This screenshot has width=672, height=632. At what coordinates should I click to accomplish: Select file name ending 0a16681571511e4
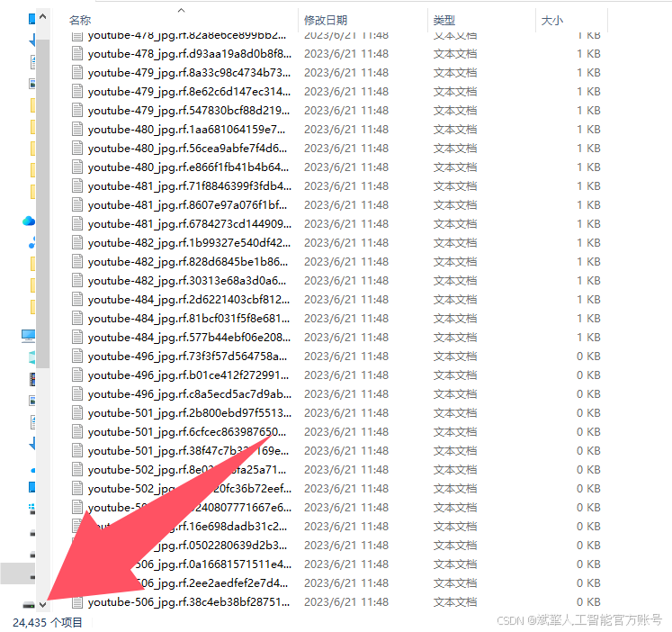pos(213,564)
